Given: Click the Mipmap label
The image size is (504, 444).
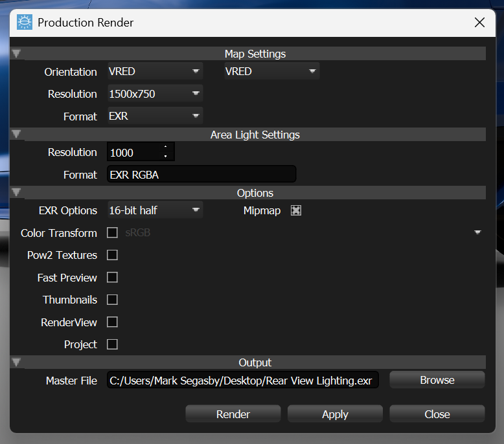Looking at the screenshot, I should click(262, 210).
